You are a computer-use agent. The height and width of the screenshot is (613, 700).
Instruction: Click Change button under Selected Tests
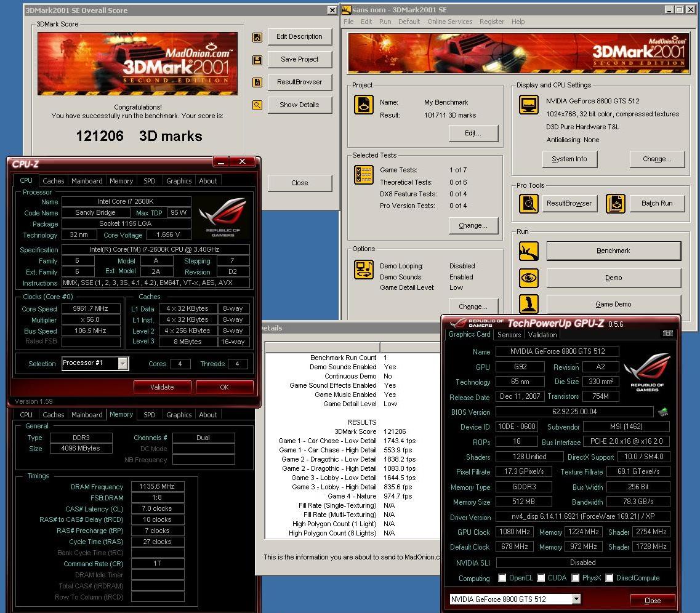coord(473,226)
